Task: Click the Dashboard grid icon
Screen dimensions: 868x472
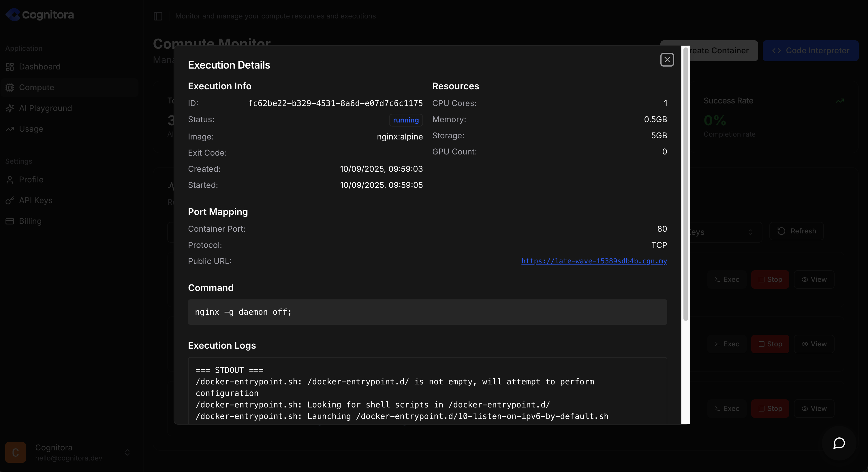Action: [10, 67]
